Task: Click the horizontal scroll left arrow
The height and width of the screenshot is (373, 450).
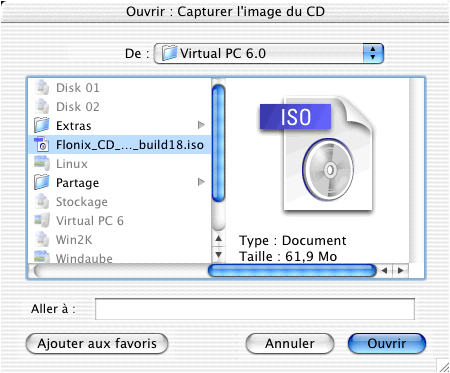Action: [384, 270]
